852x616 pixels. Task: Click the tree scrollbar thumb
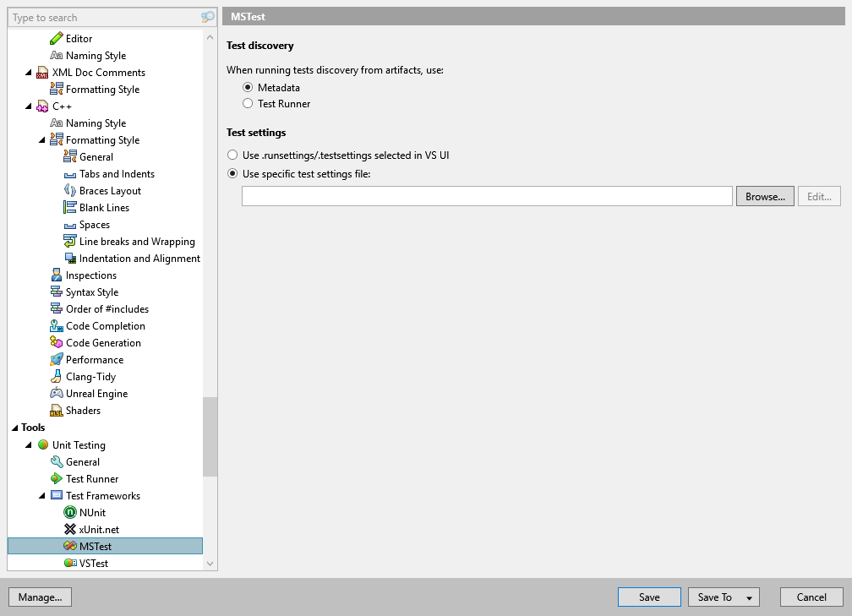pyautogui.click(x=210, y=437)
